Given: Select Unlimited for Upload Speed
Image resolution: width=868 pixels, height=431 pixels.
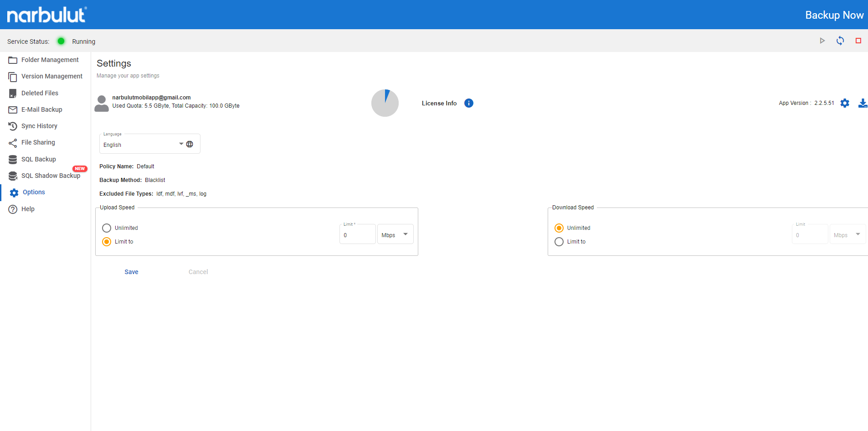Looking at the screenshot, I should (x=107, y=228).
